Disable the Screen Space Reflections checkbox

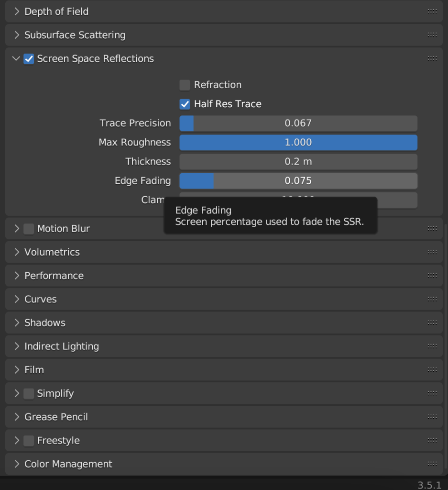tap(29, 59)
